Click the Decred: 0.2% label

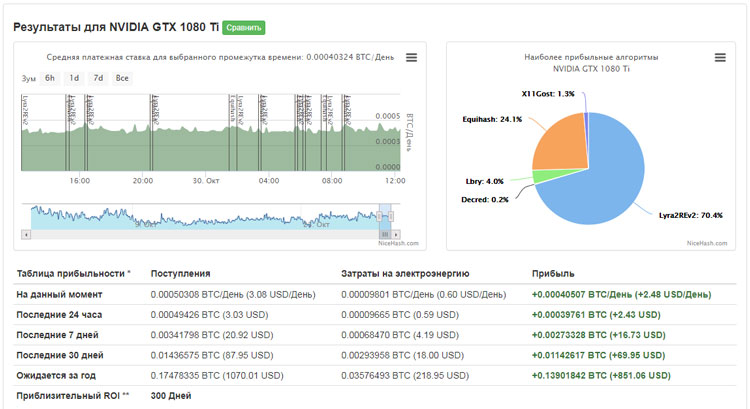(485, 199)
